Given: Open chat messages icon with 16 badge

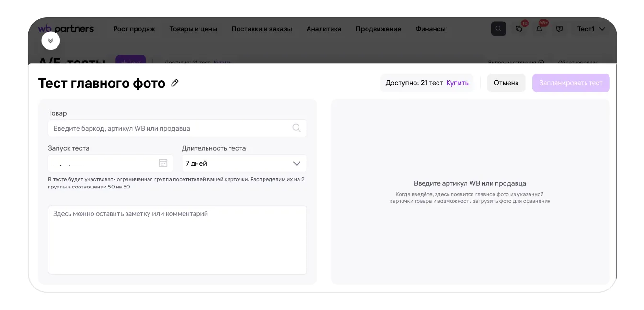Looking at the screenshot, I should [519, 29].
